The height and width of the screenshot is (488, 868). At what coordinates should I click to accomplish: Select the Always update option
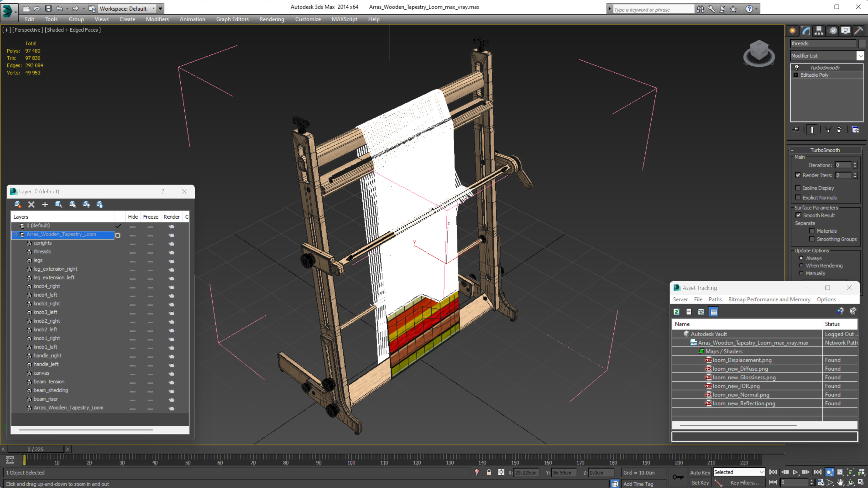801,258
